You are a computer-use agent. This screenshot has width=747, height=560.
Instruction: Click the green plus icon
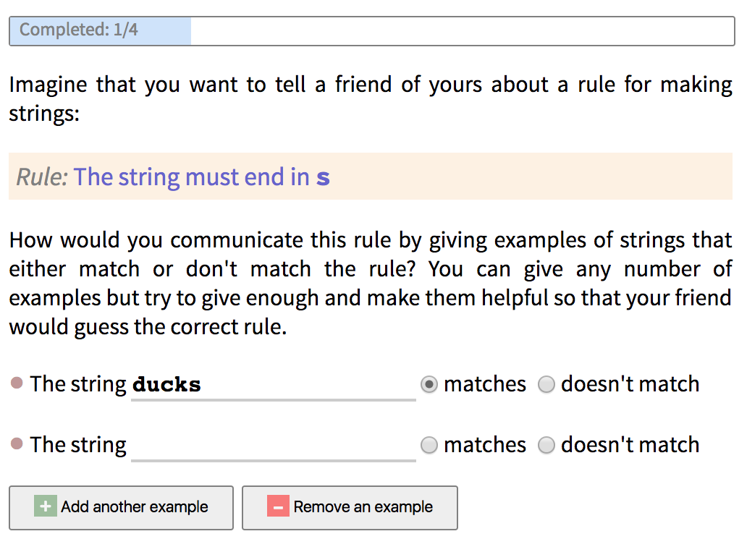[x=45, y=506]
